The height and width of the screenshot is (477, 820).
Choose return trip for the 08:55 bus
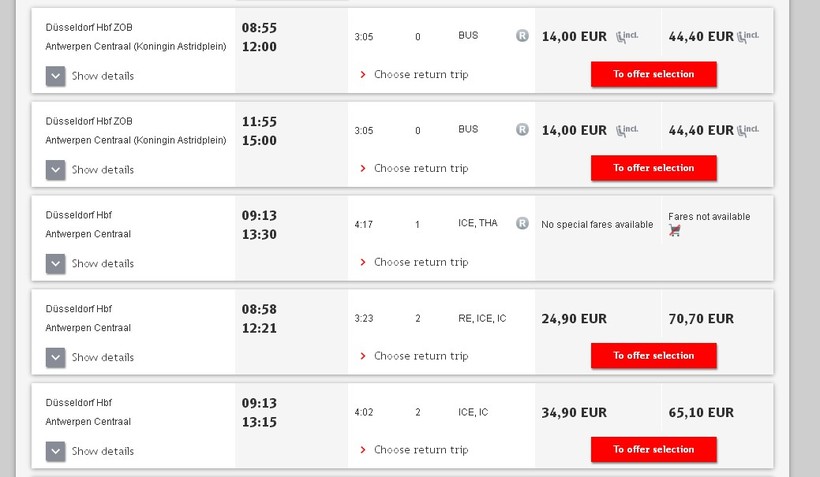pos(420,75)
